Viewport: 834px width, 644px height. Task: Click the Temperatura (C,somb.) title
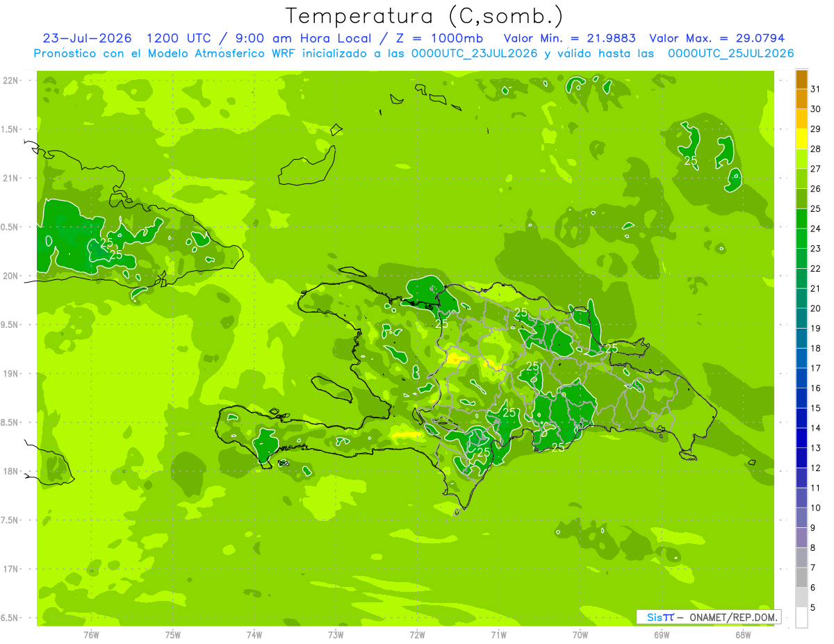tap(425, 16)
